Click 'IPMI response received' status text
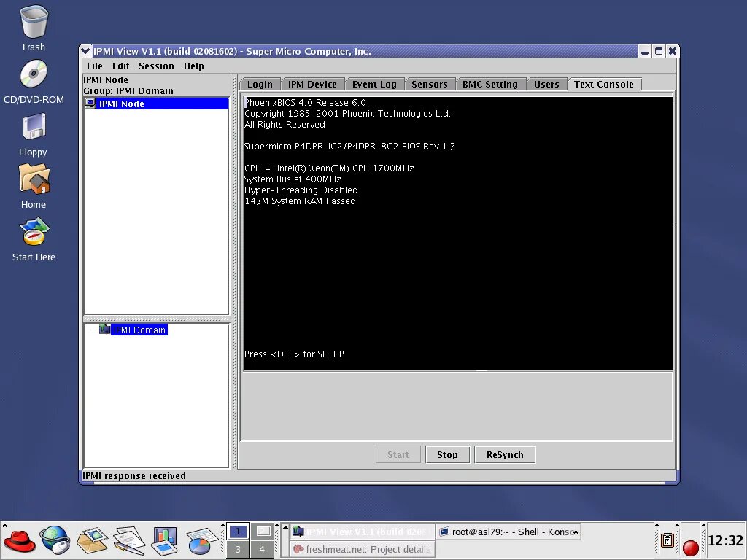747x560 pixels. pyautogui.click(x=134, y=475)
